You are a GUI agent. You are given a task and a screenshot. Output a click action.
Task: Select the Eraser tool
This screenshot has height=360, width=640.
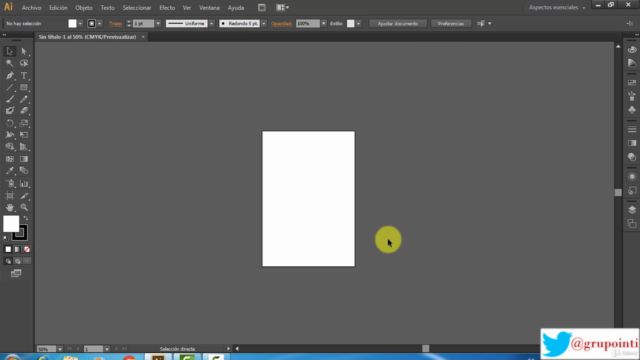coord(24,111)
